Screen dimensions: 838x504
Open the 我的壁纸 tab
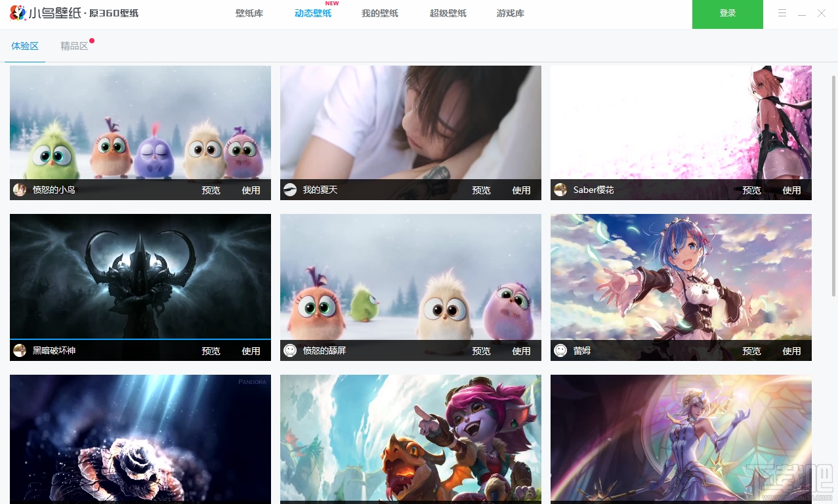pos(380,13)
